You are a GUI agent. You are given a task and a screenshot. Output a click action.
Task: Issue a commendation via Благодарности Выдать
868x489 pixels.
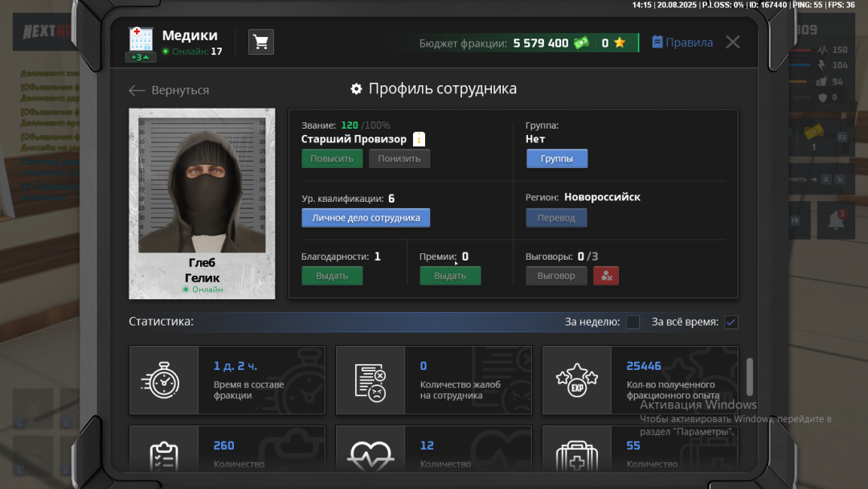click(x=332, y=276)
